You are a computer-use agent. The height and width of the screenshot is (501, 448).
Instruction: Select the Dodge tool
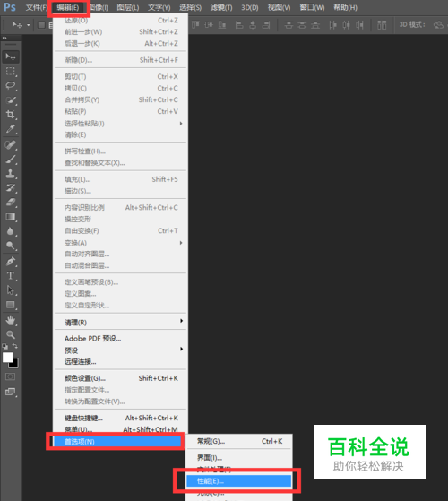[x=11, y=246]
